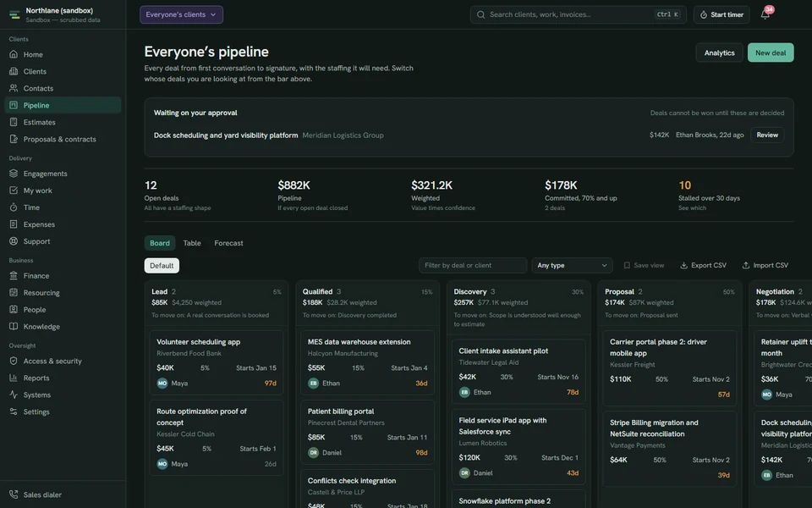Click the Lead column header
Screen dimensions: 812x508
217,303
